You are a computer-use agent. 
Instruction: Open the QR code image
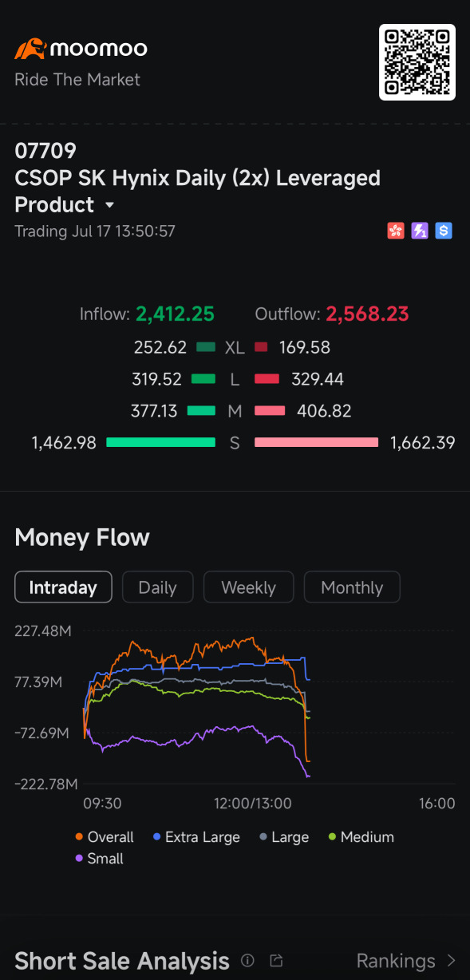point(417,62)
